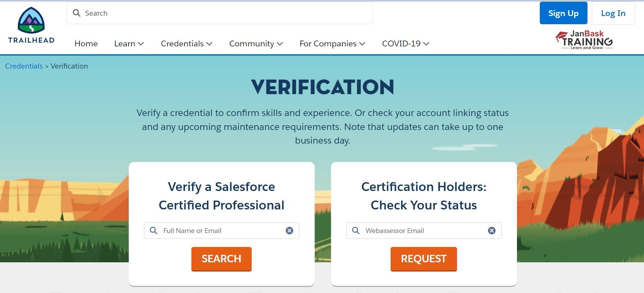Open the COVID-19 dropdown
The width and height of the screenshot is (644, 293).
pyautogui.click(x=406, y=44)
